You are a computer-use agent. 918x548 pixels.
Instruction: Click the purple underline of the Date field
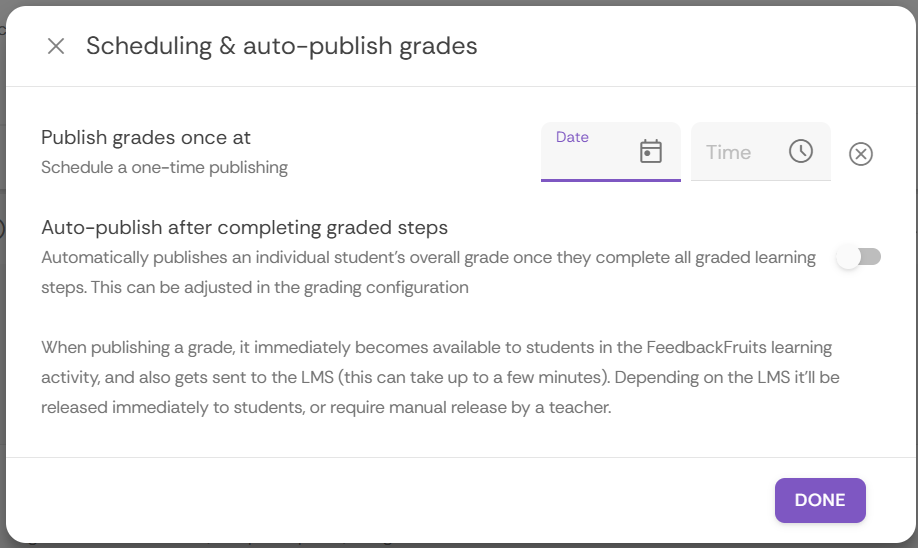(x=610, y=180)
